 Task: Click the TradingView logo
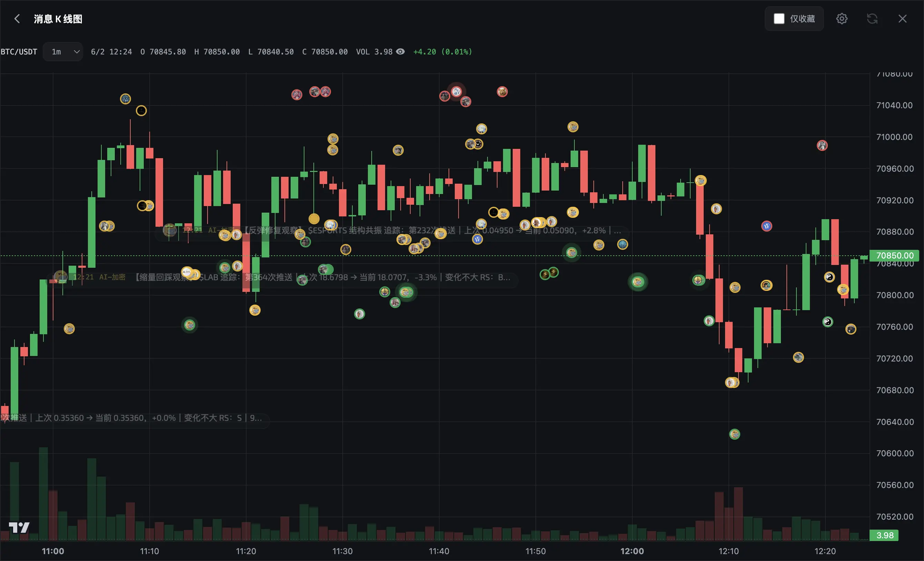pos(19,527)
